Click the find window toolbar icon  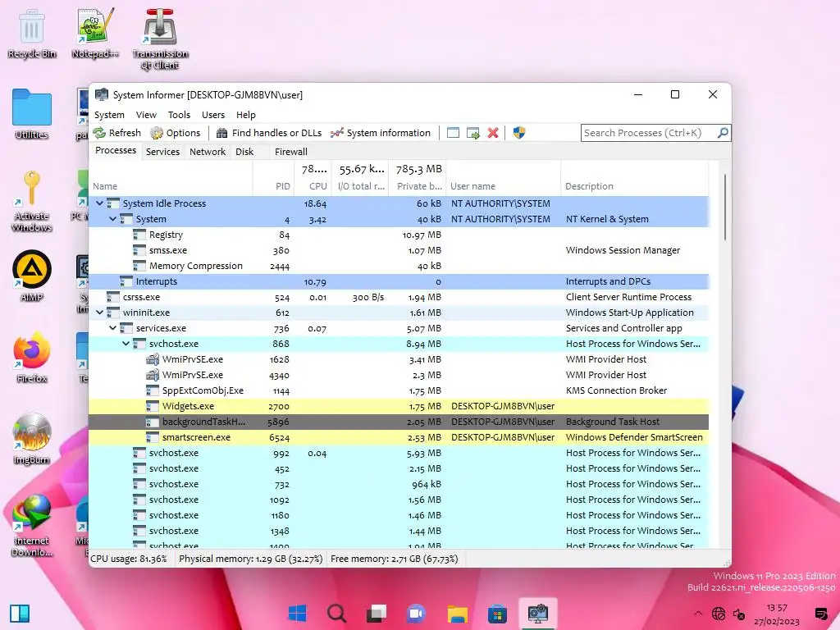click(x=453, y=133)
